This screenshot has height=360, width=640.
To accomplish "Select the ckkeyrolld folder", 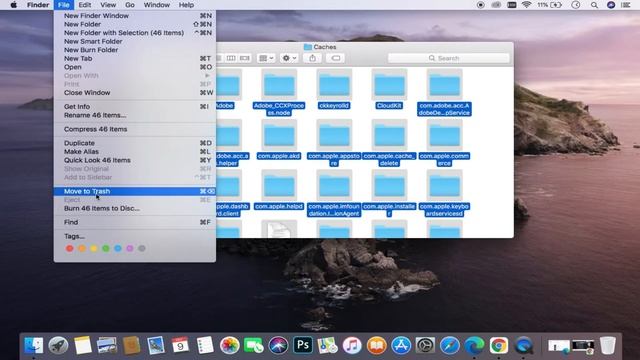I will [x=334, y=85].
